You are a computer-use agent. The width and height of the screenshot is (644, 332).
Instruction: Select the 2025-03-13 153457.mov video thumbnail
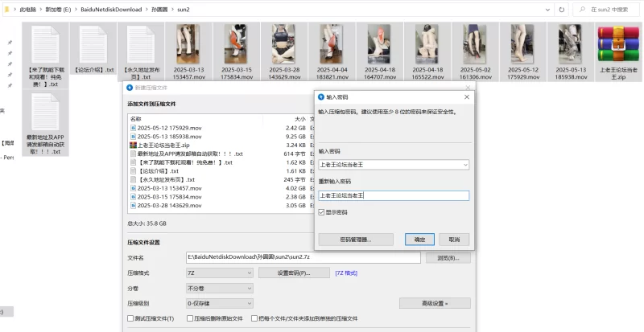pos(188,44)
